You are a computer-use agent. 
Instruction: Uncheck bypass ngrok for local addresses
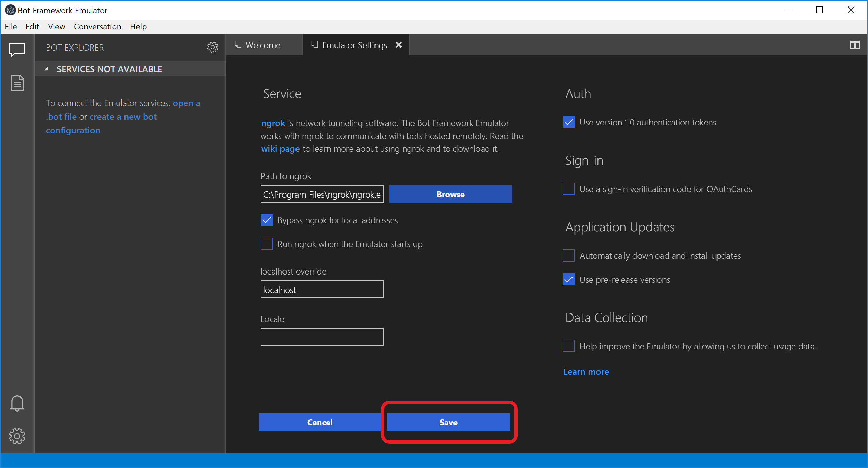click(x=266, y=220)
